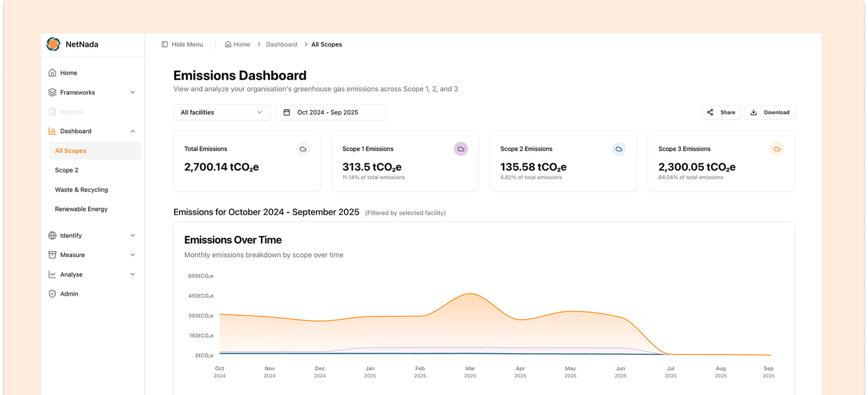Click the Scope 3 Emissions orange cloud icon
868x395 pixels.
pyautogui.click(x=777, y=149)
